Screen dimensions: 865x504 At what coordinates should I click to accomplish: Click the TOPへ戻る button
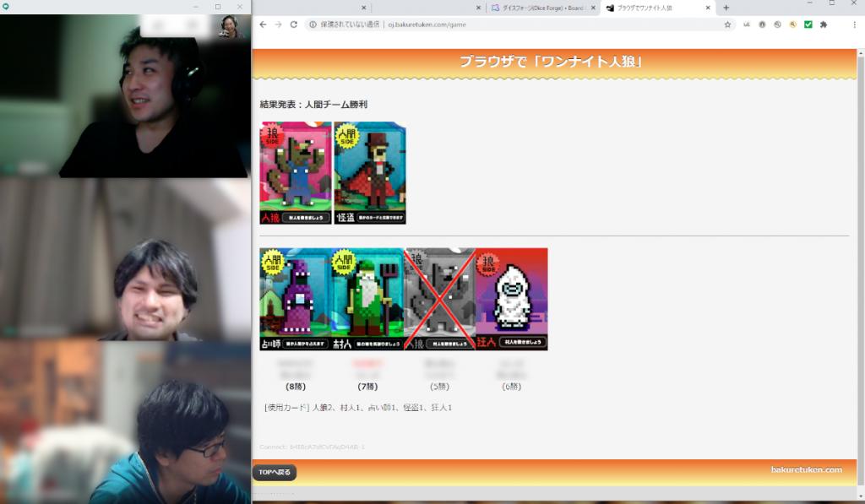[x=275, y=472]
